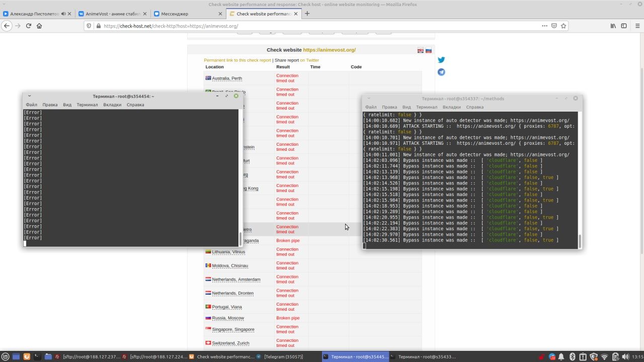
Task: Open Файл menu in the right terminal
Action: (x=371, y=107)
